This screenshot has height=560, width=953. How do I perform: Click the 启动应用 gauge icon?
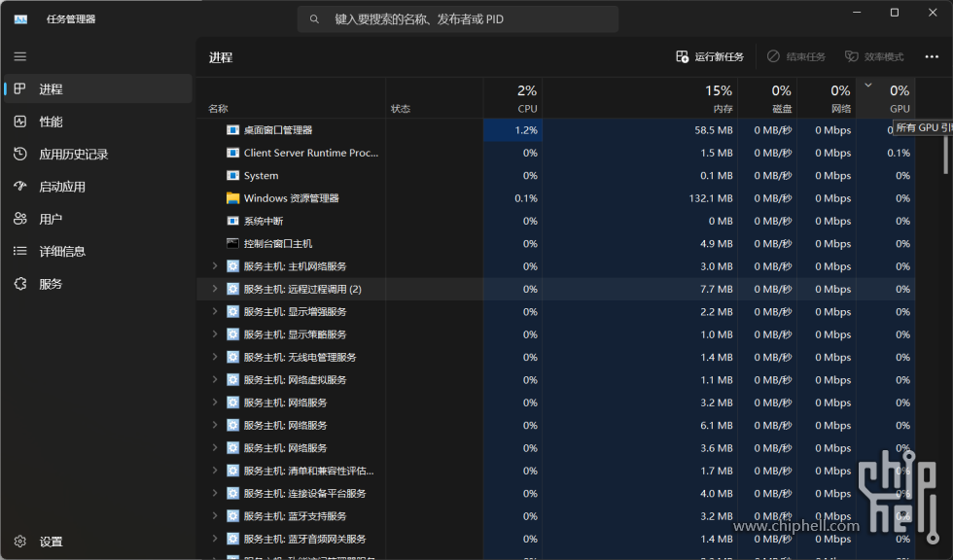coord(20,186)
